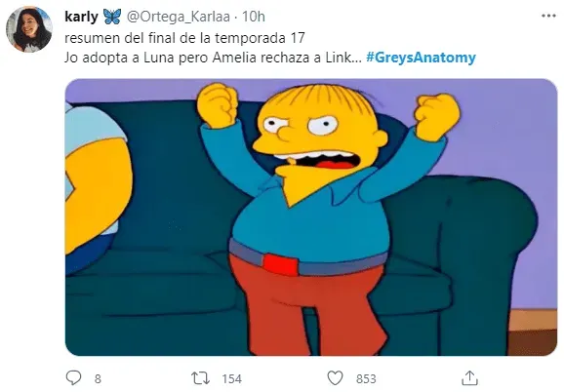Retweet using the retweet arrows icon
The image size is (564, 392).
[200, 378]
